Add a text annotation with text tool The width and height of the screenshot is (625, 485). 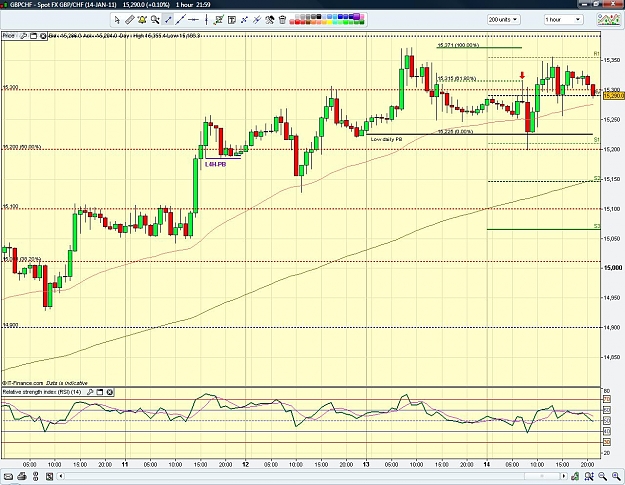coord(232,20)
